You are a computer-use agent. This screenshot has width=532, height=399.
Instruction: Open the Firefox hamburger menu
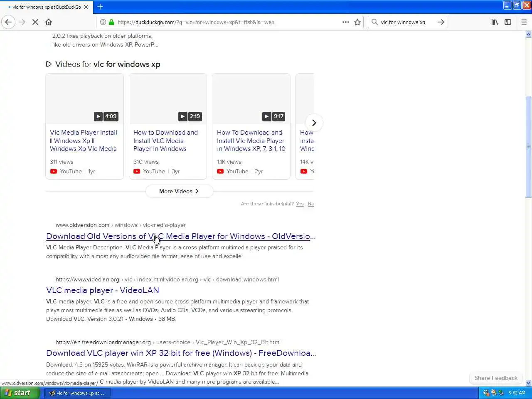[x=524, y=22]
